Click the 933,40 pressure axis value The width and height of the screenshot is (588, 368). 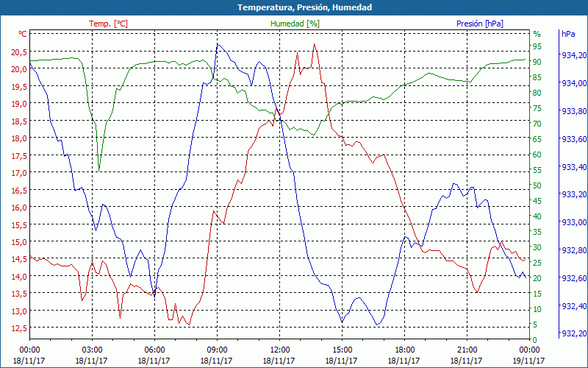pyautogui.click(x=574, y=167)
